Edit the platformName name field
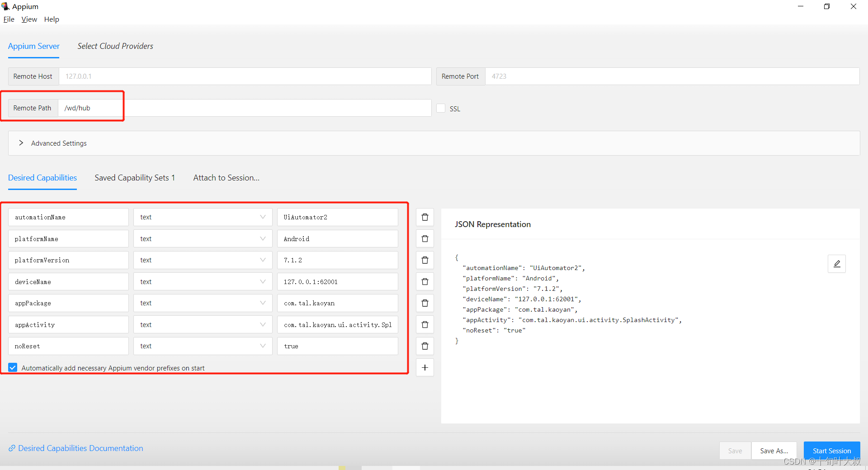Screen dimensions: 868x470 tap(68, 238)
